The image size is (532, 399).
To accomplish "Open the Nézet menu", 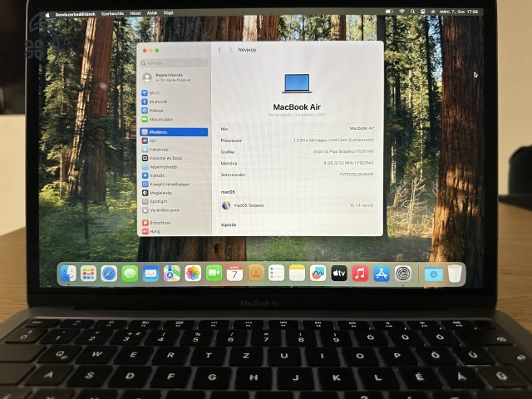I will [x=135, y=13].
